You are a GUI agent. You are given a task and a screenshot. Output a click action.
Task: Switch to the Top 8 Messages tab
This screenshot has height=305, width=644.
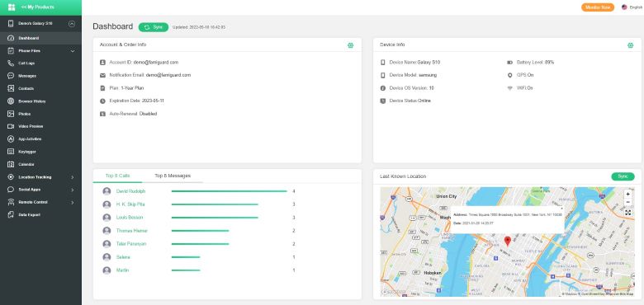tap(173, 176)
